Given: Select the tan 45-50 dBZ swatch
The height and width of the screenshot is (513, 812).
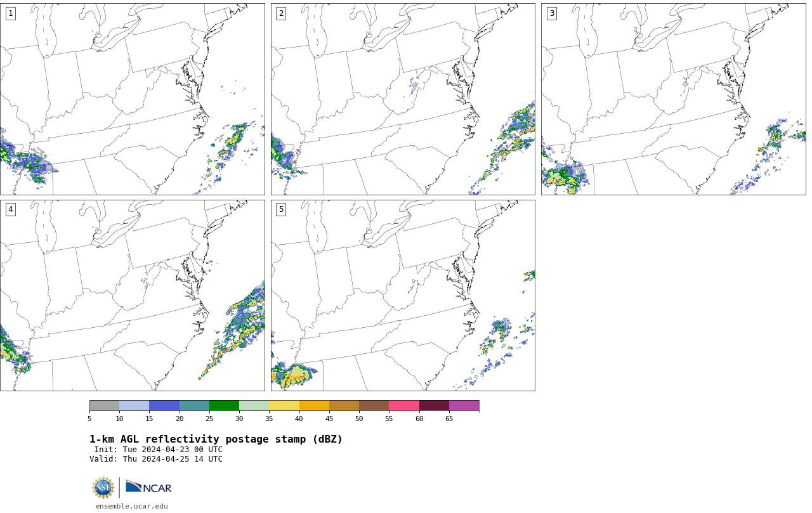Looking at the screenshot, I should (344, 406).
